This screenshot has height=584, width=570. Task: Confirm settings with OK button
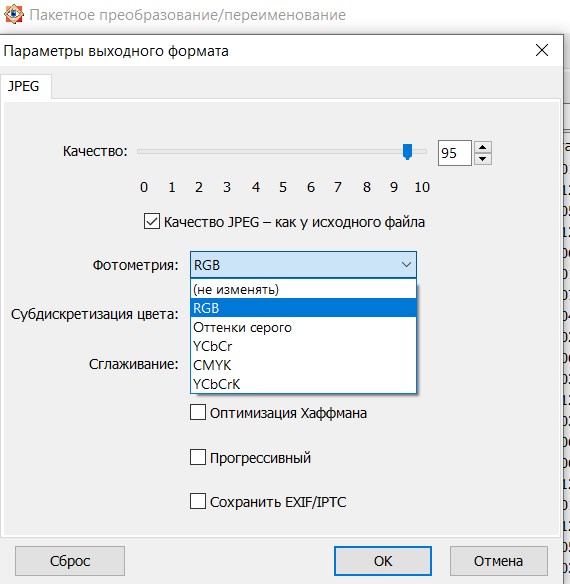(383, 561)
